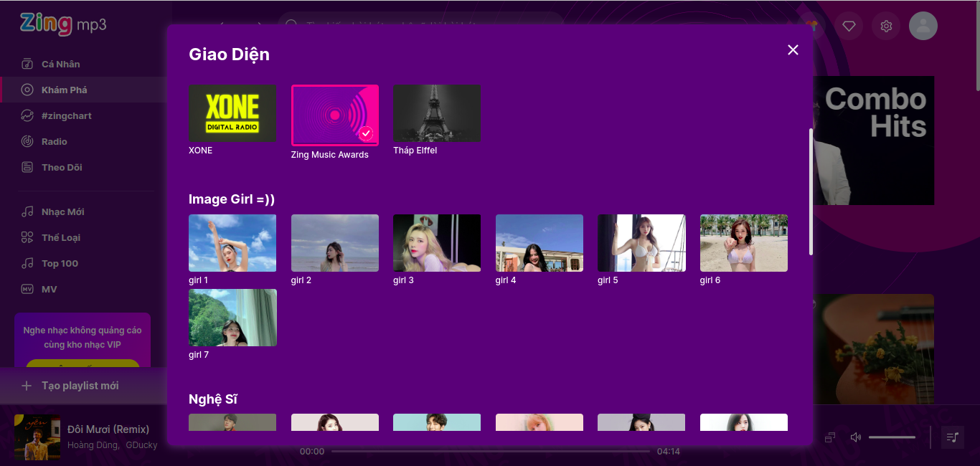Screen dimensions: 980x466
Task: Click the user avatar icon
Action: [x=923, y=27]
